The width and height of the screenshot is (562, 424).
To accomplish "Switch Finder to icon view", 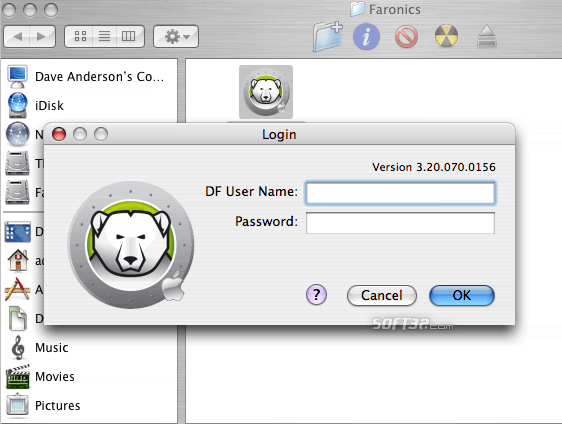I will 80,36.
